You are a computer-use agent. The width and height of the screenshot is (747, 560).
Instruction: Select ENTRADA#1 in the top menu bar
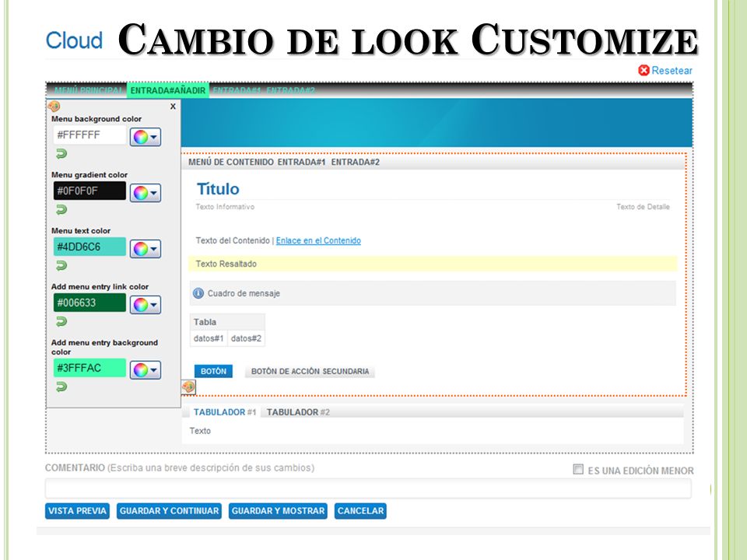(237, 90)
